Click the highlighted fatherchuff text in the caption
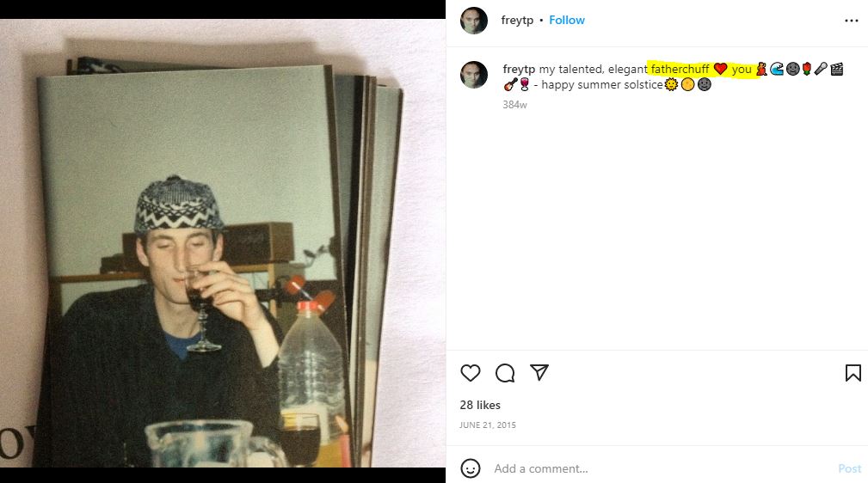This screenshot has width=868, height=483. pos(680,69)
